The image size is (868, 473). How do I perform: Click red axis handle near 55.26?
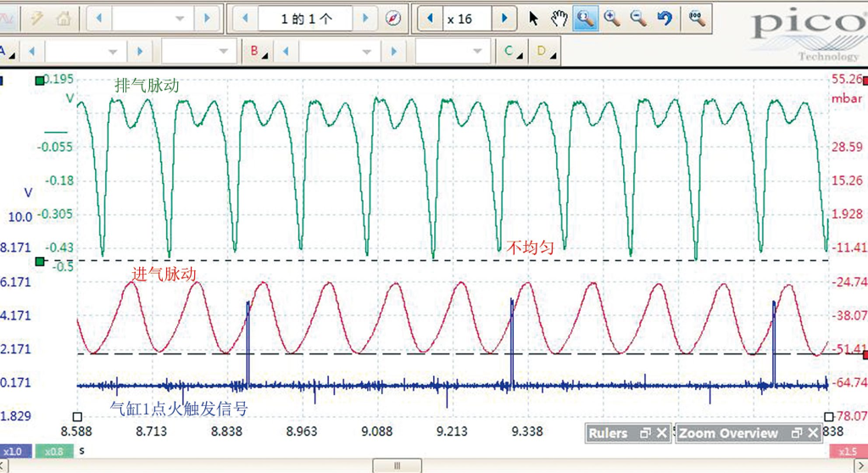point(865,81)
